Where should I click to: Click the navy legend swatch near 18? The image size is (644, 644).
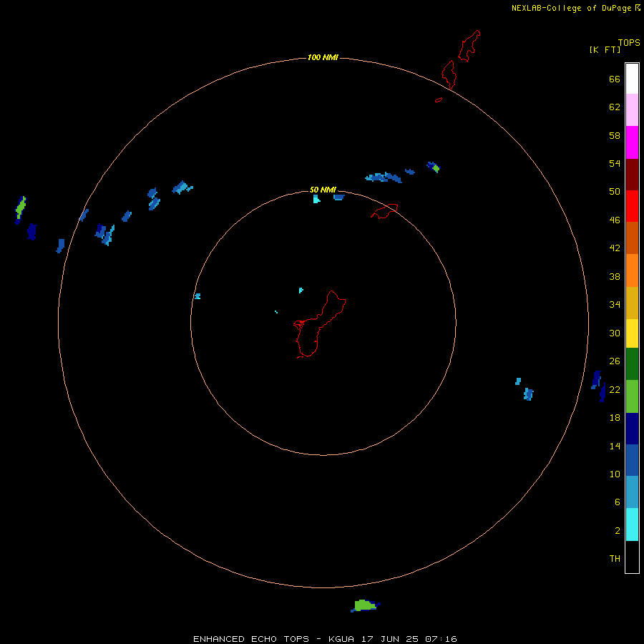(632, 429)
